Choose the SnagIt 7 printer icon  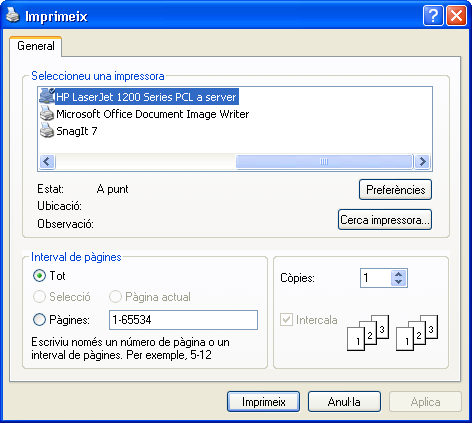pos(47,130)
